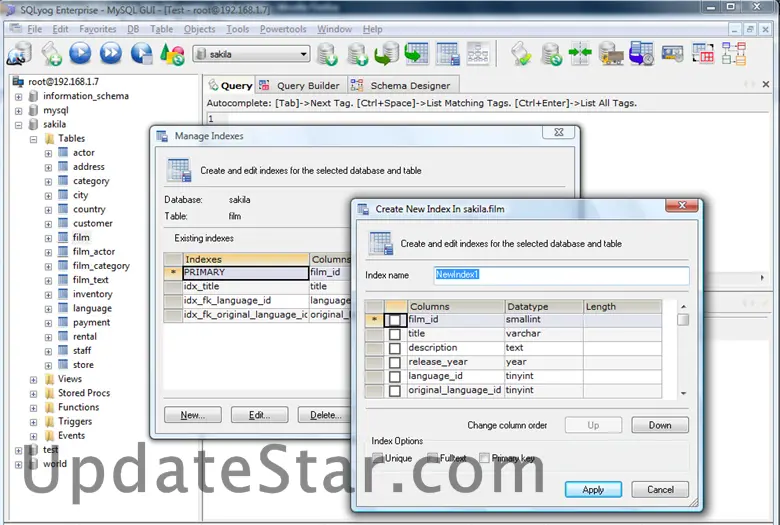
Task: Expand the information_schema database node
Action: coord(18,97)
